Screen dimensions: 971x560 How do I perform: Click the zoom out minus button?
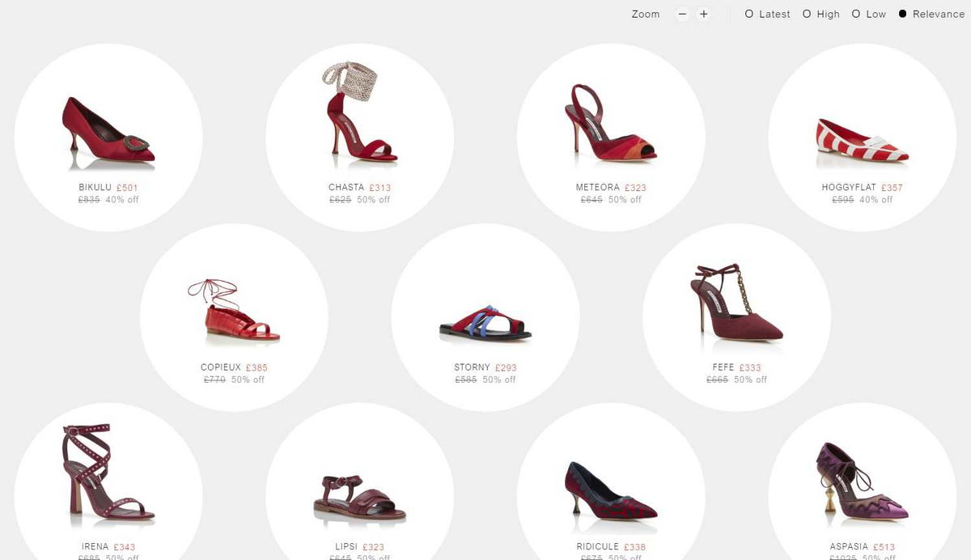point(683,14)
